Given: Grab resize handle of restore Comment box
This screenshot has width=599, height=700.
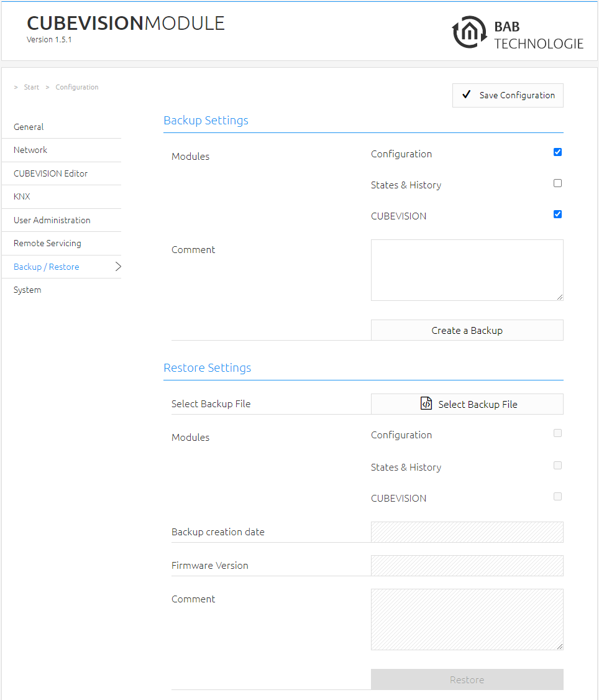Looking at the screenshot, I should click(x=560, y=647).
